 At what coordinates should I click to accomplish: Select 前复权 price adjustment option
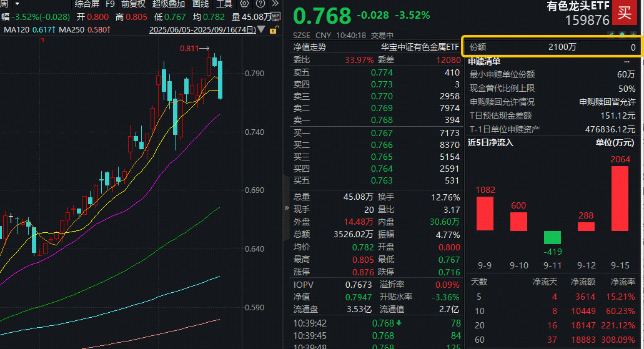coord(133,4)
